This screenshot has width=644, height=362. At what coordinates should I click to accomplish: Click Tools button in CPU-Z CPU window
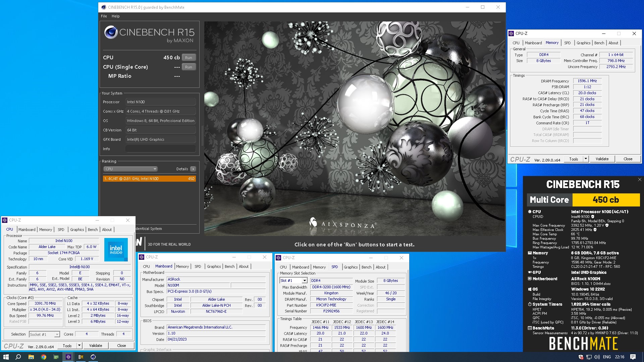pos(67,346)
